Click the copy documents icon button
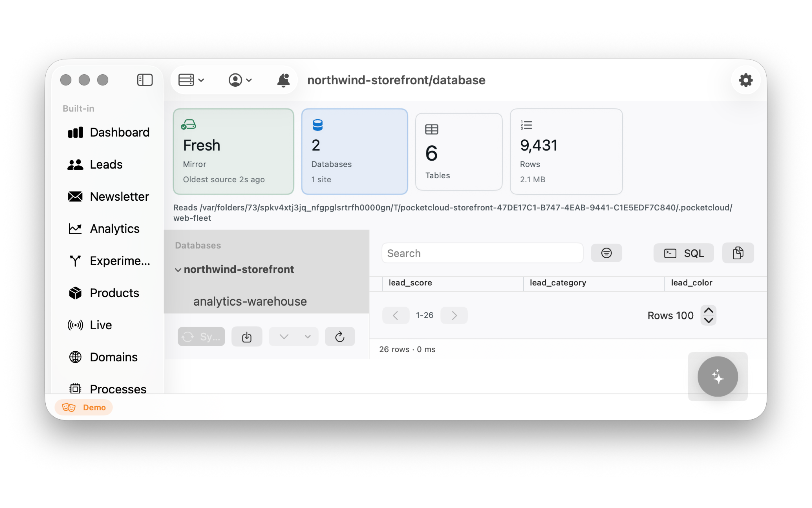The height and width of the screenshot is (508, 812). 738,253
